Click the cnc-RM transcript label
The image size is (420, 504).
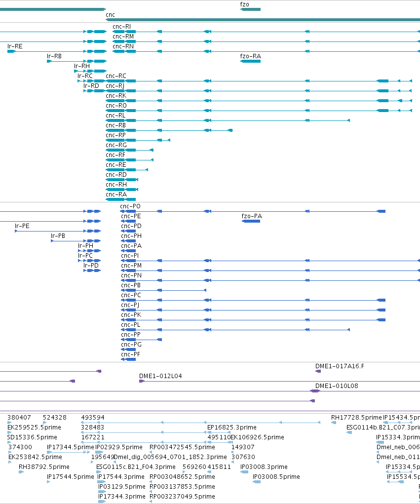pos(123,37)
